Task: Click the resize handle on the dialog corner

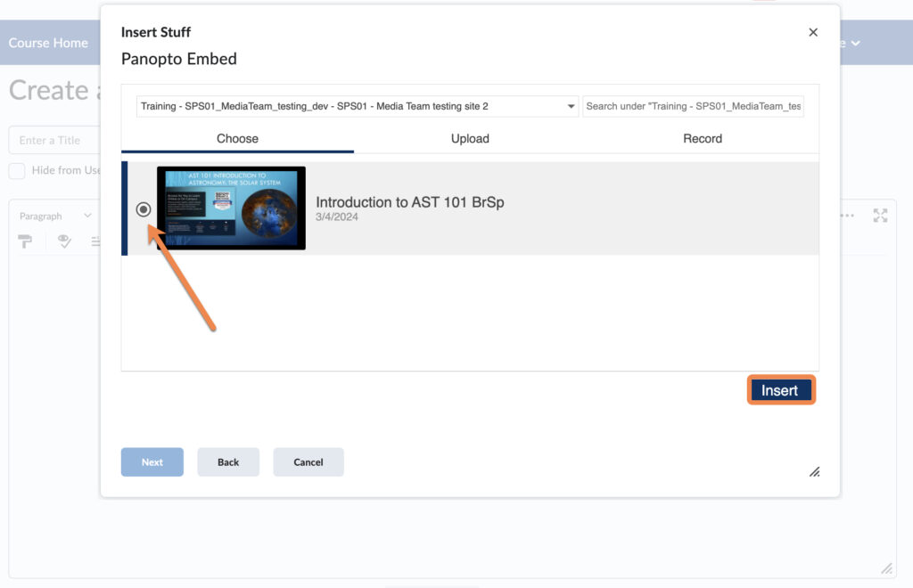Action: pyautogui.click(x=814, y=472)
